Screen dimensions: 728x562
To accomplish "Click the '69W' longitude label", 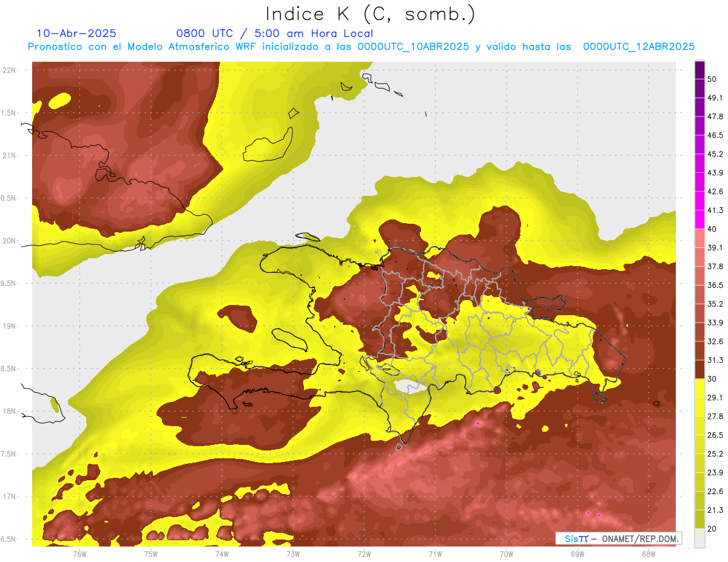I will pos(578,554).
